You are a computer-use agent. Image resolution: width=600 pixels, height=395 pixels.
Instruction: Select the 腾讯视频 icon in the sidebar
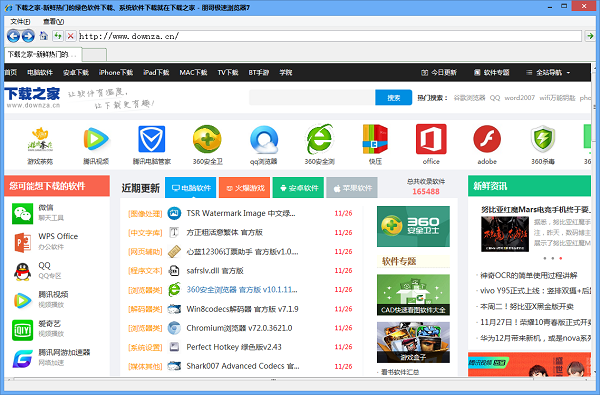tap(23, 300)
